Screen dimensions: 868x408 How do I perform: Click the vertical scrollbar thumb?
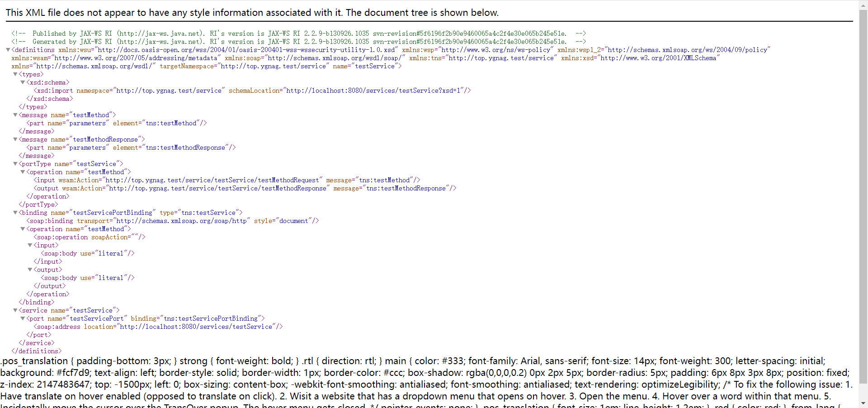[x=863, y=195]
